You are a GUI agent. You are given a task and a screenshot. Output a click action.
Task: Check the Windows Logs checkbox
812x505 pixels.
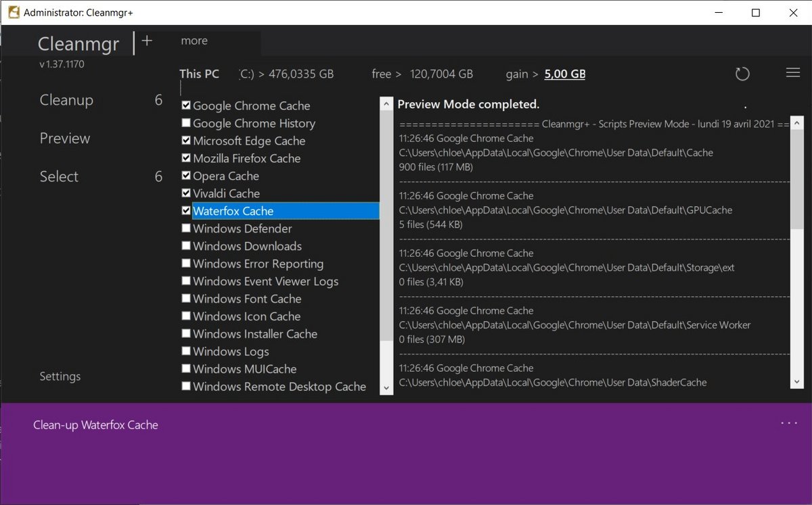[x=186, y=352]
